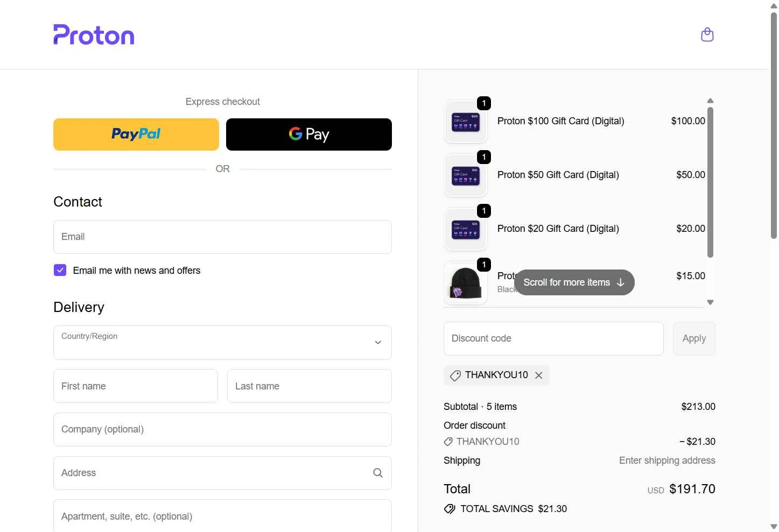Click the tag icon in THANKYOU10 chip
The width and height of the screenshot is (779, 532).
455,375
